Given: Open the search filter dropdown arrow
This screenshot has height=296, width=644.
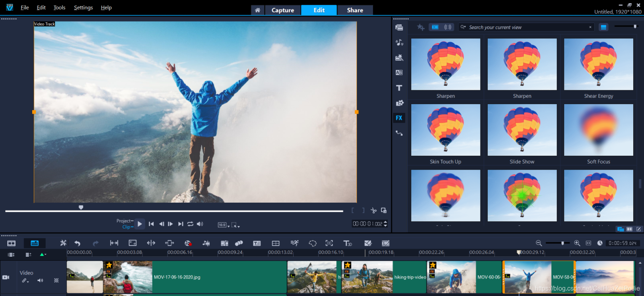Looking at the screenshot, I should (463, 27).
